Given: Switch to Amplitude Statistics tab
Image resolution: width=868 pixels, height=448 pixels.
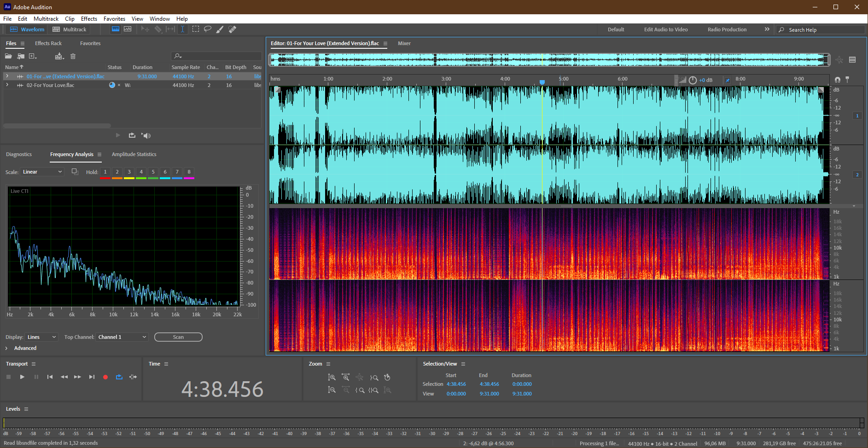Looking at the screenshot, I should 134,154.
